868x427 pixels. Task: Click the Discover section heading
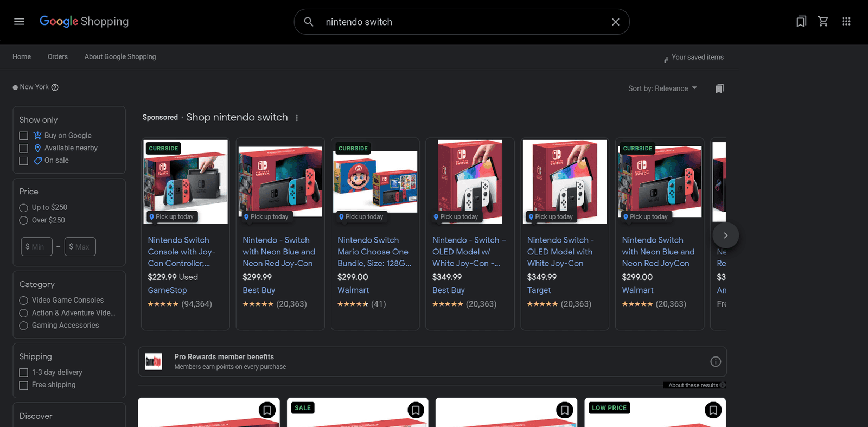tap(36, 416)
